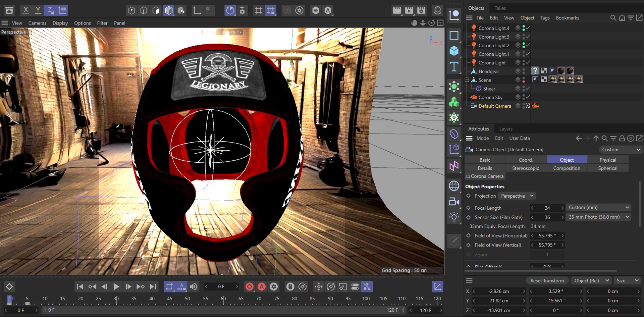Toggle the Y axis lock icon
644x317 pixels.
coord(38,10)
